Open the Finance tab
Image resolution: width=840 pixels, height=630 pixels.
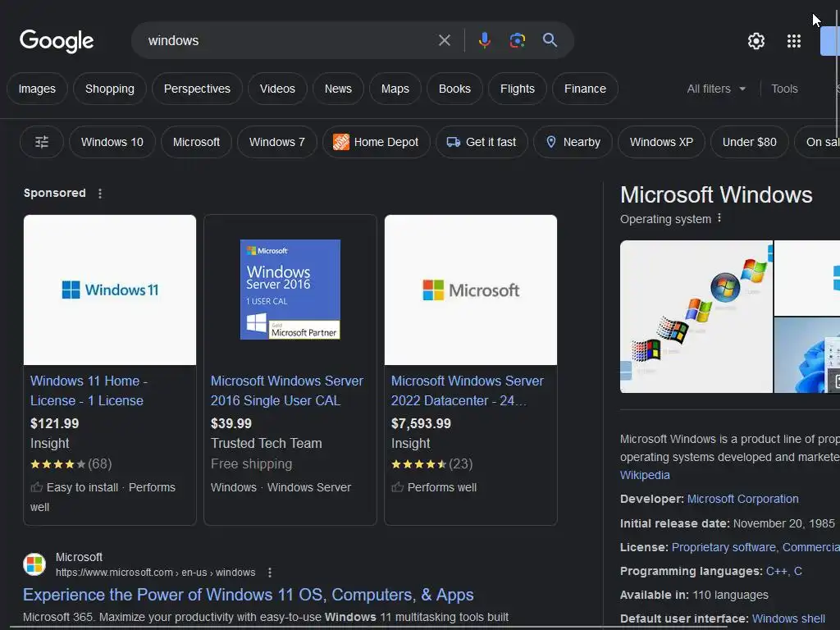pos(585,89)
